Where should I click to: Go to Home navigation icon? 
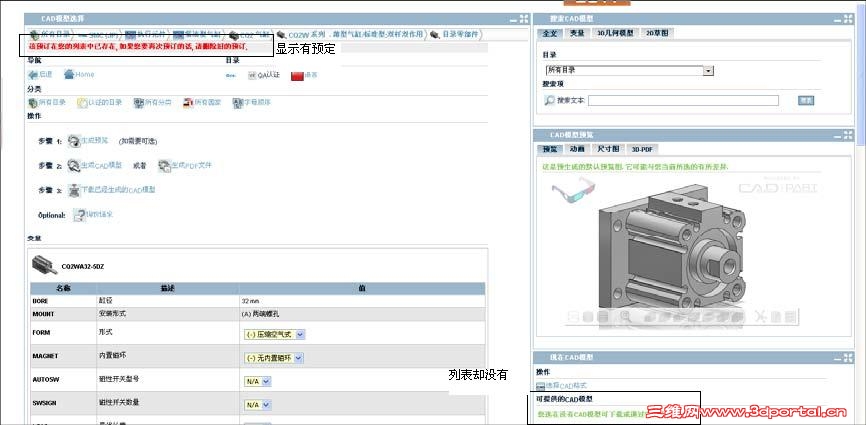coord(69,74)
